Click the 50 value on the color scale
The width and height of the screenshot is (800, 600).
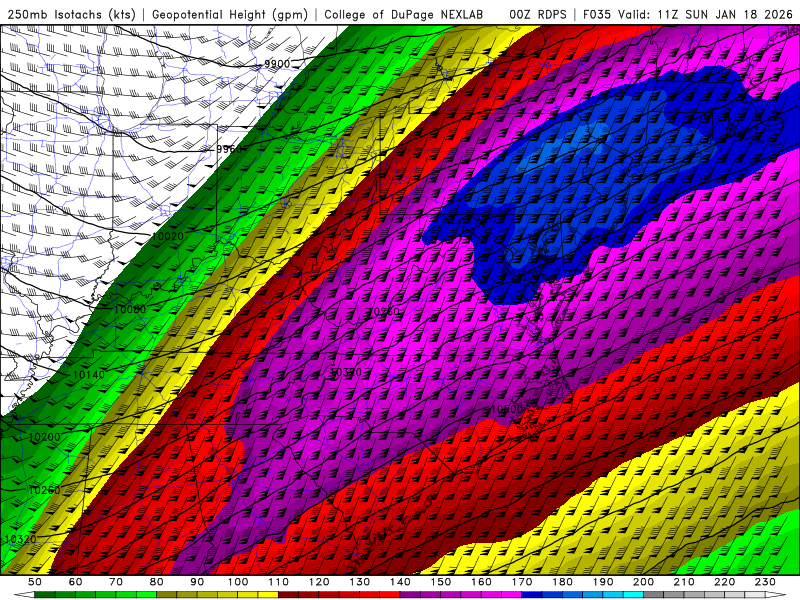pyautogui.click(x=35, y=582)
